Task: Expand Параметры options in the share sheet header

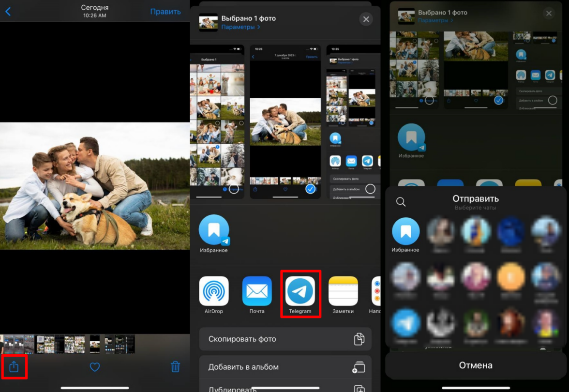Action: click(x=240, y=27)
